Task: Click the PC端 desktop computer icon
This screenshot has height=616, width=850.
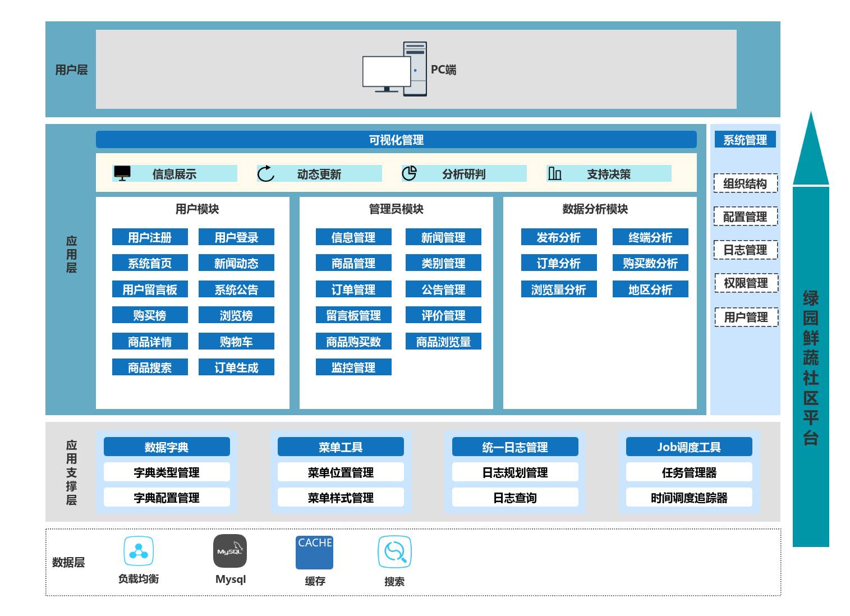Action: 394,69
